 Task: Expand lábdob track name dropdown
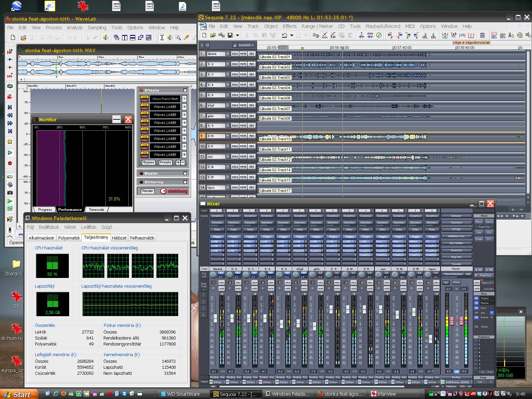[x=227, y=54]
